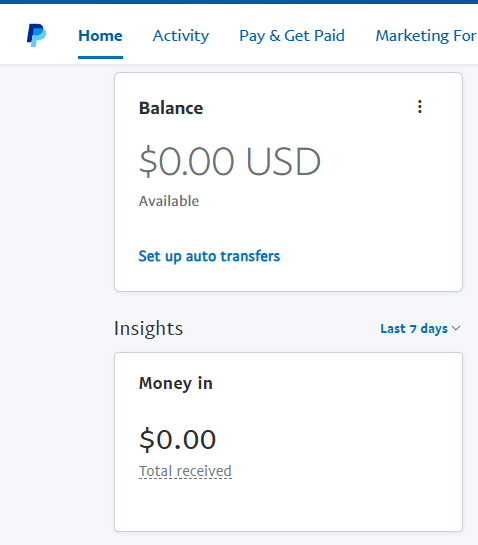The width and height of the screenshot is (478, 545).
Task: Click the chevron beside Last 7 days
Action: 456,328
